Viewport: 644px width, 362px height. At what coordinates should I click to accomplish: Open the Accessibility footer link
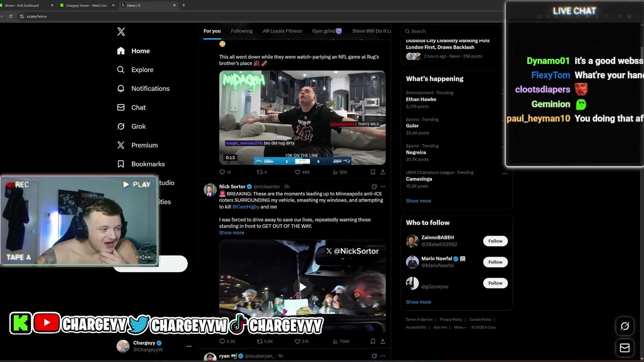[x=416, y=327]
